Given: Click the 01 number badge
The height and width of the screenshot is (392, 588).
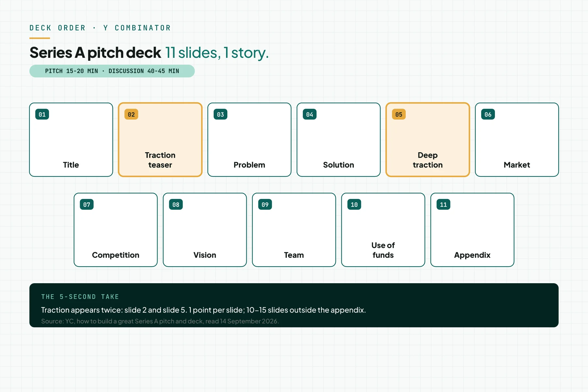Looking at the screenshot, I should tap(42, 114).
